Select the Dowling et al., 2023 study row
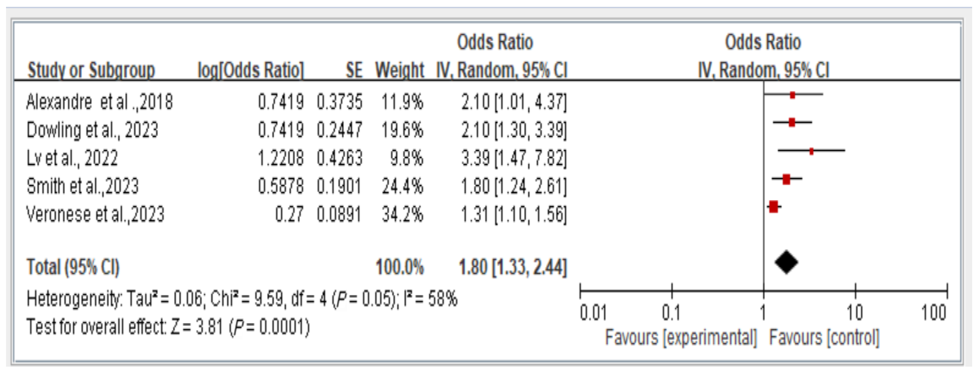This screenshot has width=980, height=374. 92,130
